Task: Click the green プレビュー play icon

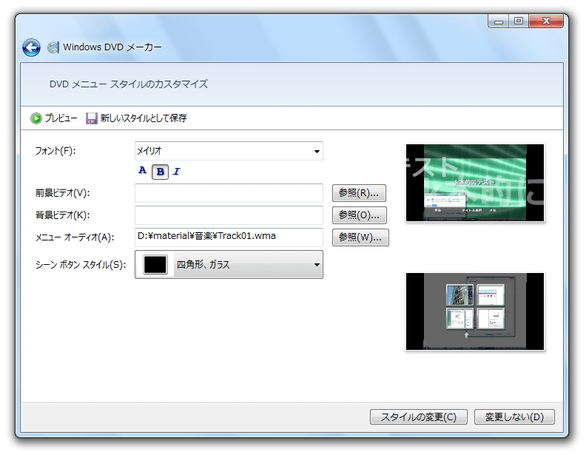Action: tap(36, 119)
